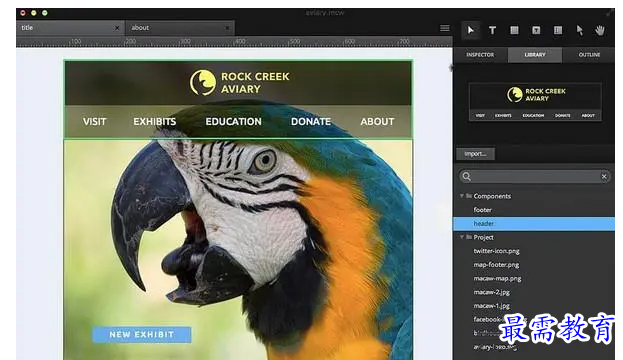Close the 'title' page tab
The height and width of the screenshot is (360, 623).
[117, 28]
